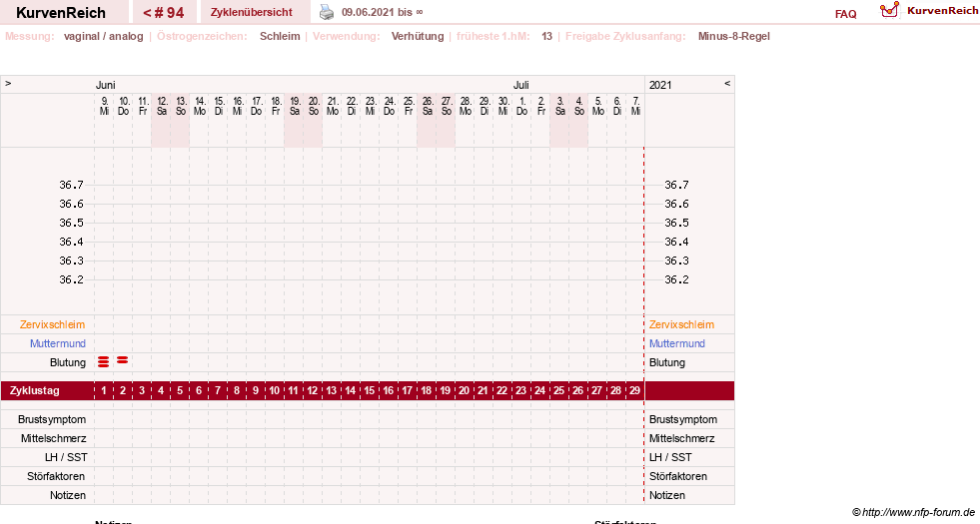Click date header 27. So
This screenshot has height=524, width=980.
point(447,106)
